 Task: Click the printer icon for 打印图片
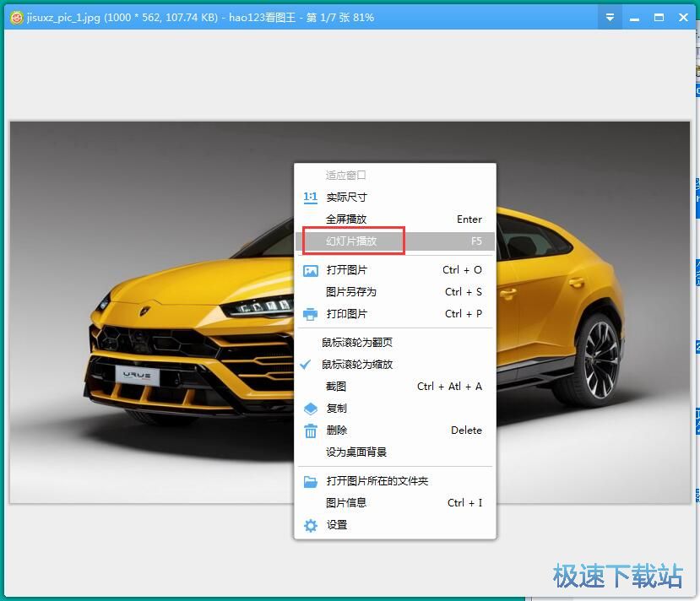point(311,313)
